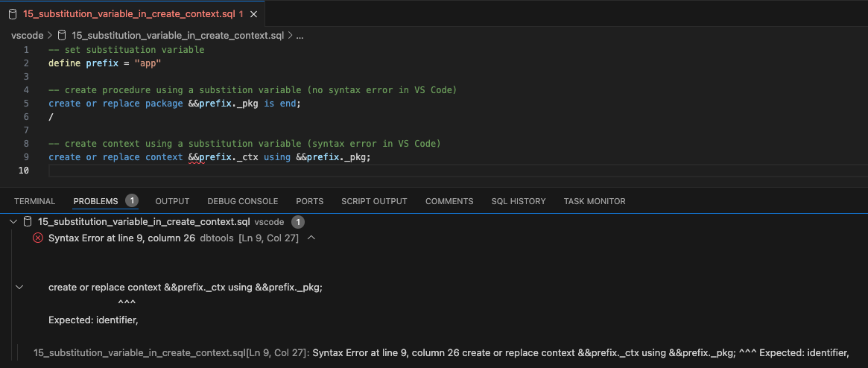
Task: Select the DEBUG CONSOLE tab
Action: 242,201
